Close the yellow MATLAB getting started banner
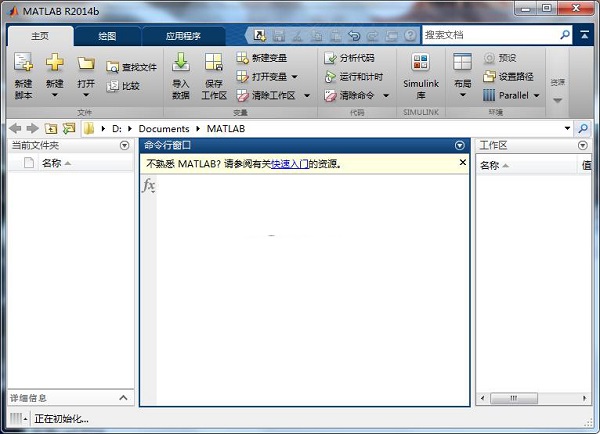The width and height of the screenshot is (600, 434). [463, 162]
